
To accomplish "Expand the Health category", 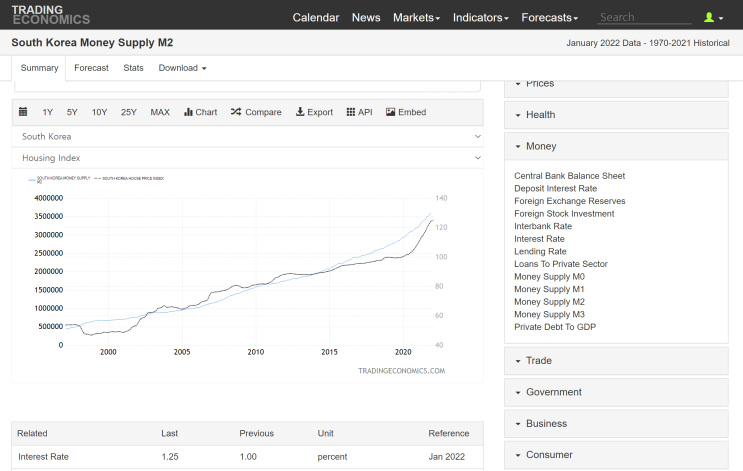I will click(616, 115).
